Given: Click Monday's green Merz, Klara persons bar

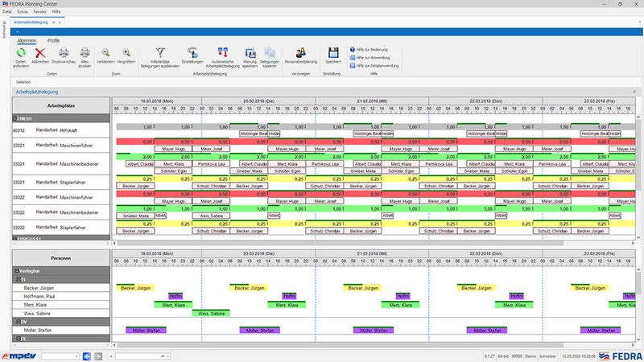Looking at the screenshot, I should [x=173, y=305].
